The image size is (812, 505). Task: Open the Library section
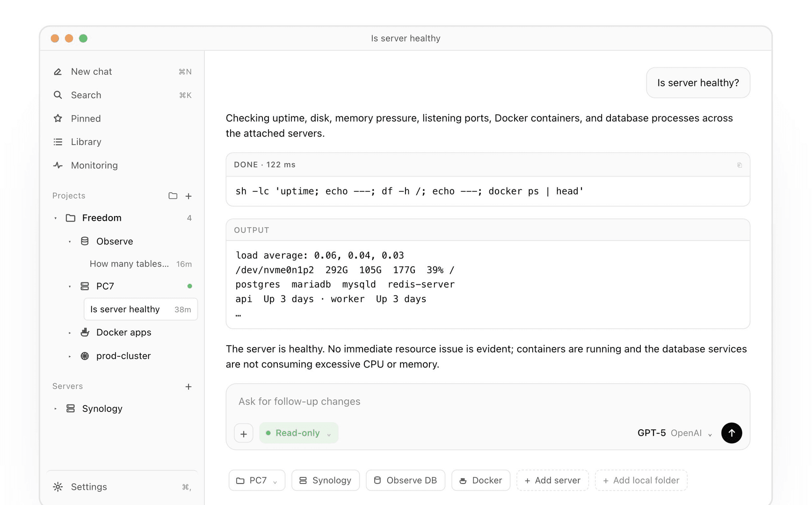(x=123, y=142)
